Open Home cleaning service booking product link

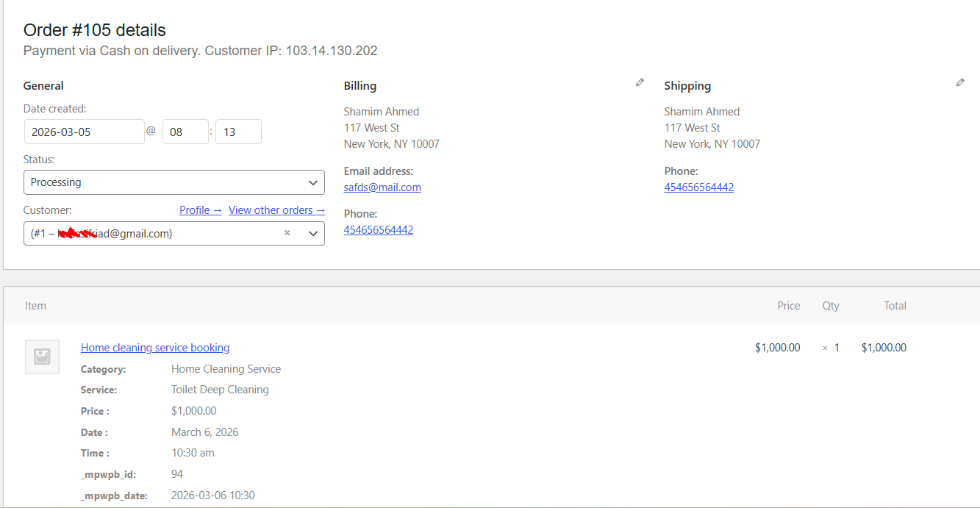pos(155,348)
